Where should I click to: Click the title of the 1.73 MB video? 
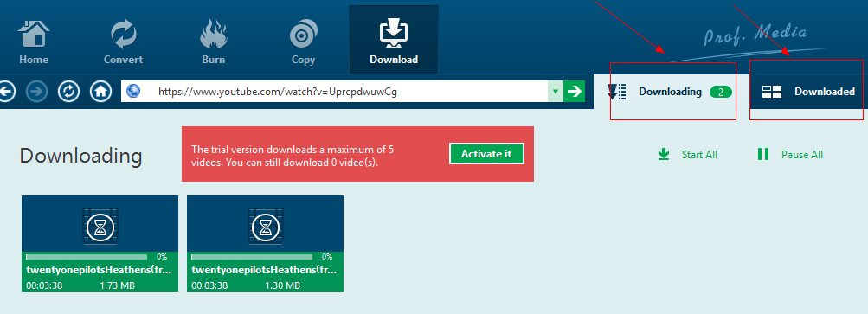pyautogui.click(x=100, y=271)
